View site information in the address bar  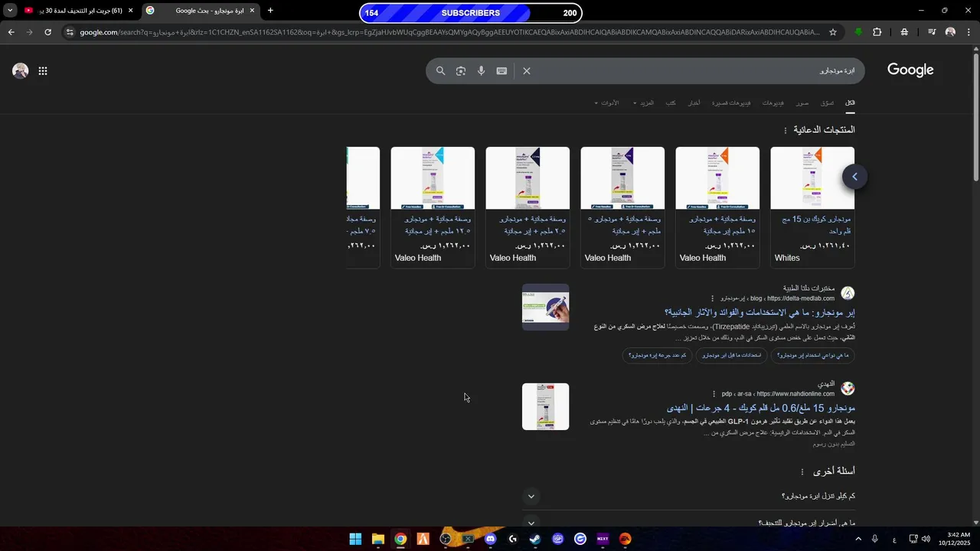[x=70, y=32]
